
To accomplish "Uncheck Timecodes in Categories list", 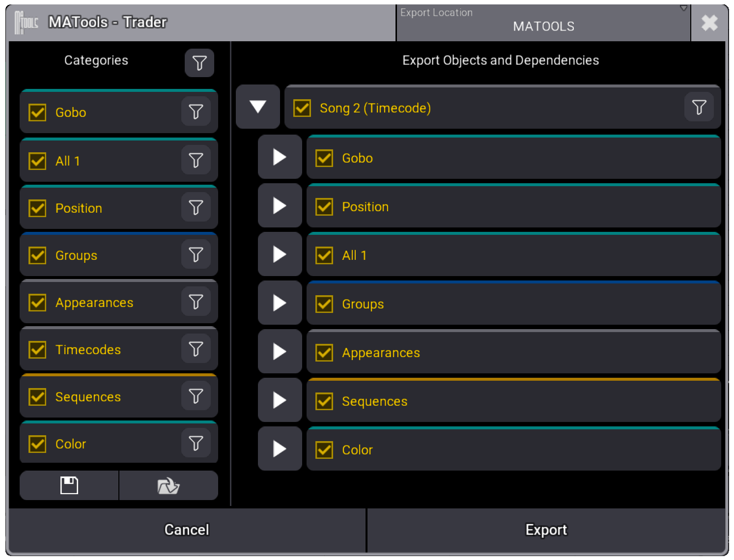I will pyautogui.click(x=37, y=349).
